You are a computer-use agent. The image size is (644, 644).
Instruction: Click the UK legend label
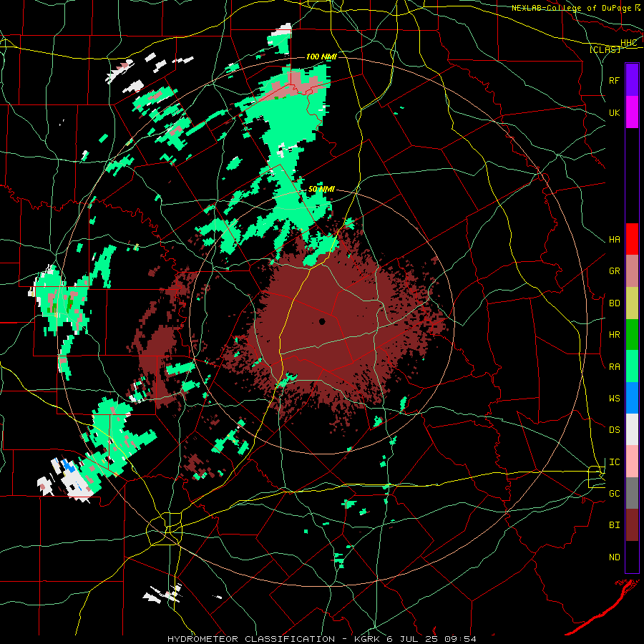point(614,112)
